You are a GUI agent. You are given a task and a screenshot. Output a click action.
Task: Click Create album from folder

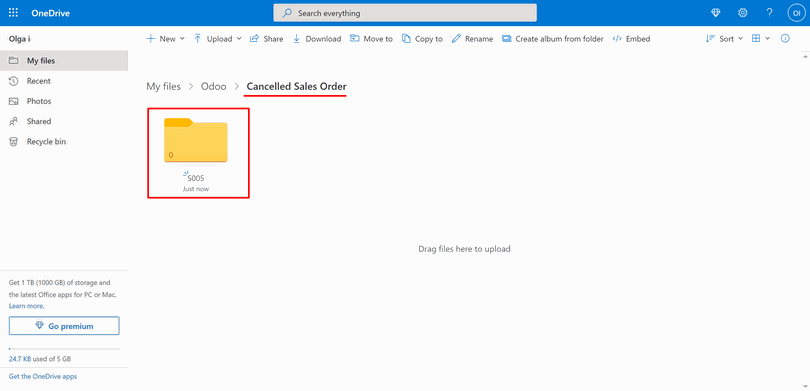(553, 39)
